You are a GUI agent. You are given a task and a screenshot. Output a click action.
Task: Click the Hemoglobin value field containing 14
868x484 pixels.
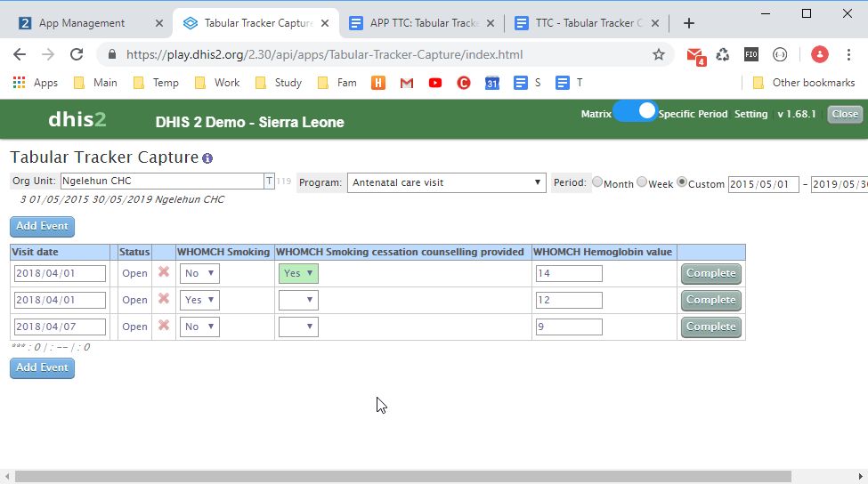point(569,273)
